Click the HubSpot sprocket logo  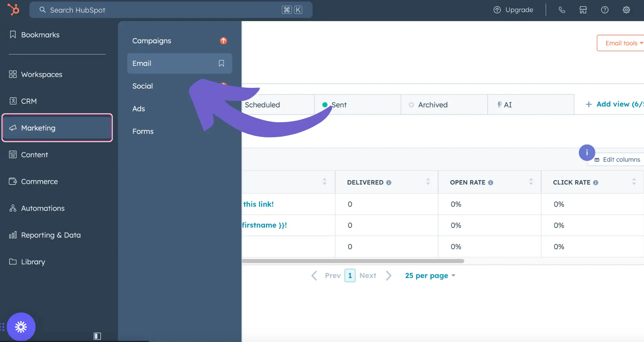pyautogui.click(x=13, y=9)
